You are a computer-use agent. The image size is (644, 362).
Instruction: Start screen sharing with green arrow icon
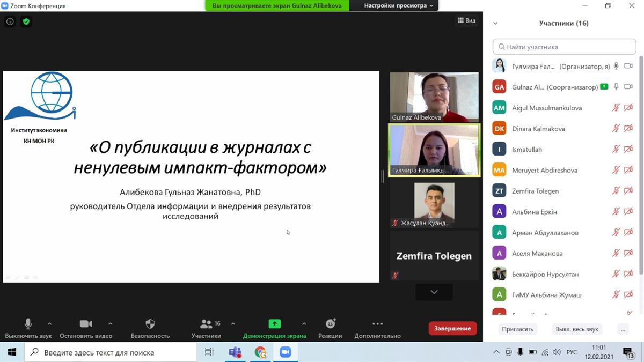coord(274,324)
